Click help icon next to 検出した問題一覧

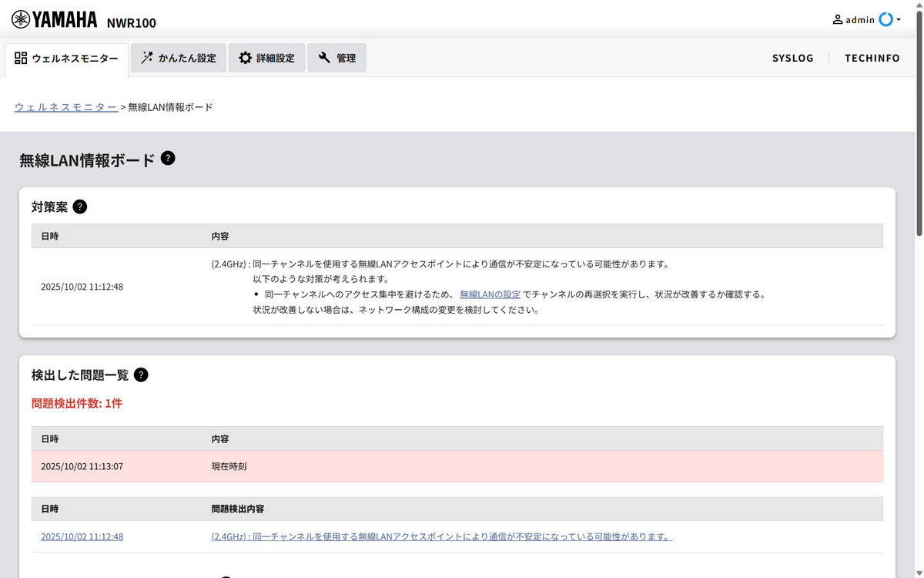(x=141, y=375)
